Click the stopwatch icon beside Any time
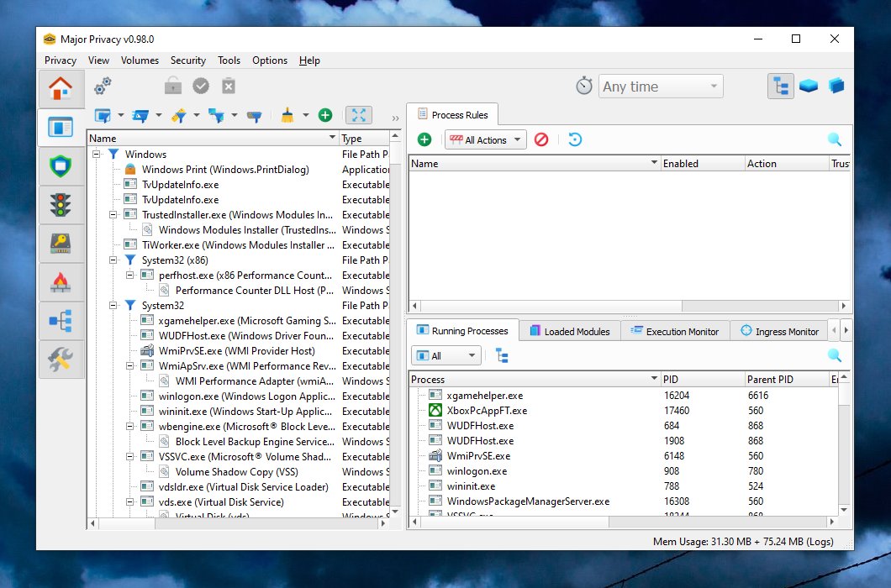This screenshot has width=891, height=588. (584, 87)
